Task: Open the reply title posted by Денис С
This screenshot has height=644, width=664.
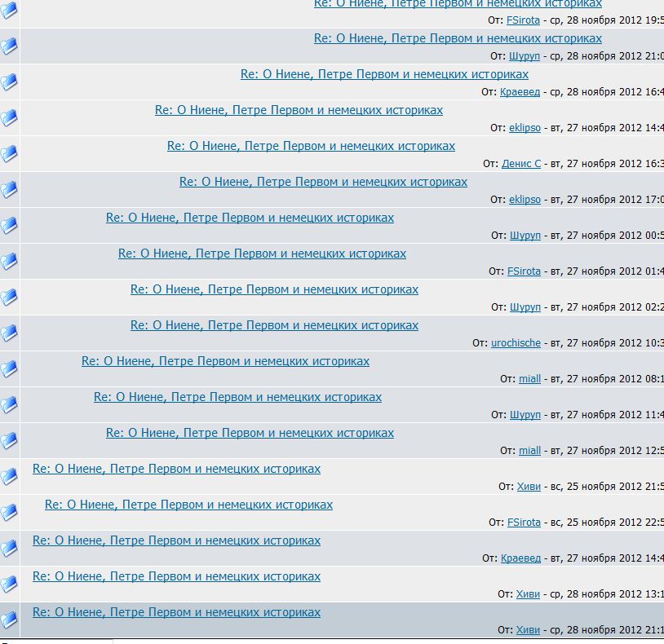Action: click(311, 146)
